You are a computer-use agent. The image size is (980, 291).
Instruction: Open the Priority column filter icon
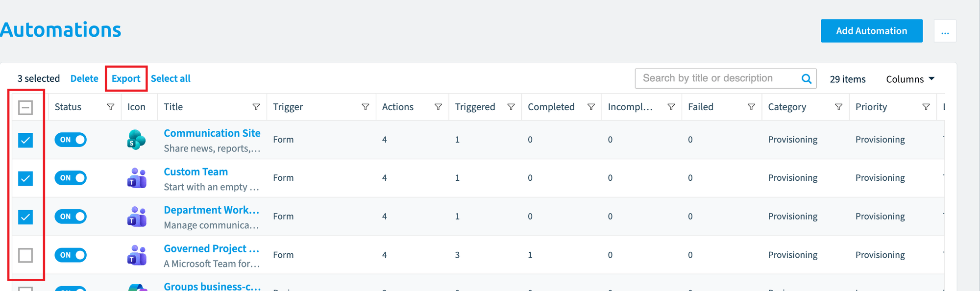(926, 107)
